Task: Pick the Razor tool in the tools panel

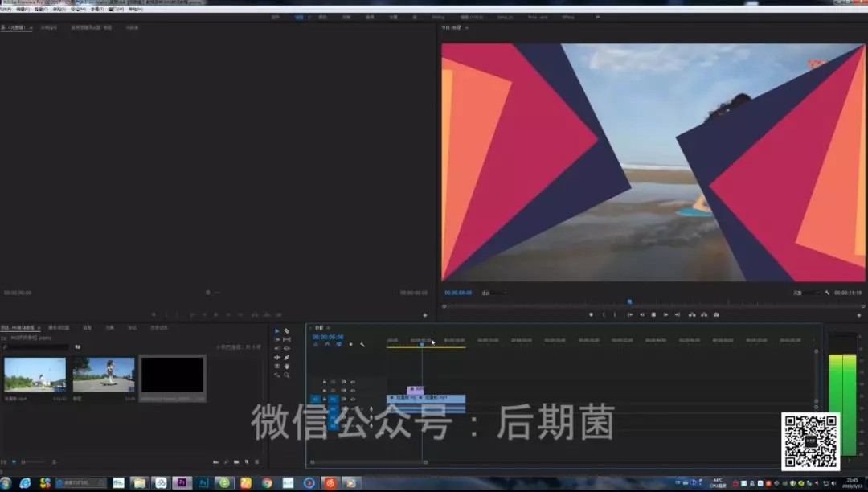Action: point(287,331)
